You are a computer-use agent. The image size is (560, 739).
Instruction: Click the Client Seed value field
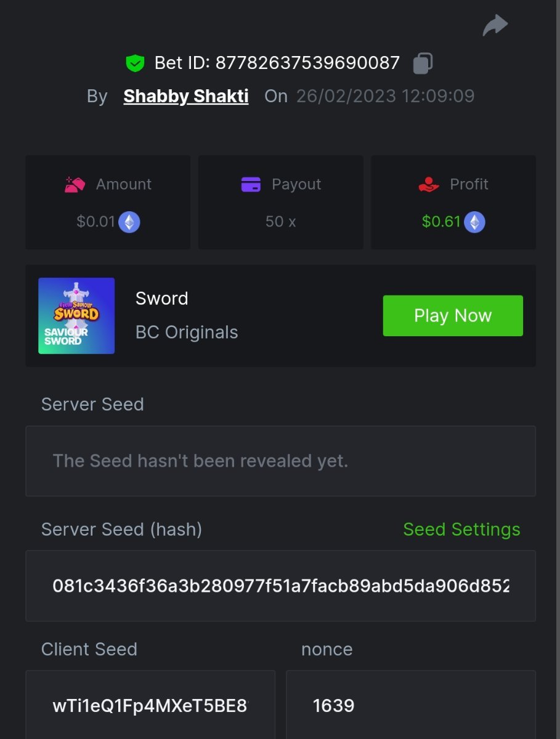[x=150, y=705]
